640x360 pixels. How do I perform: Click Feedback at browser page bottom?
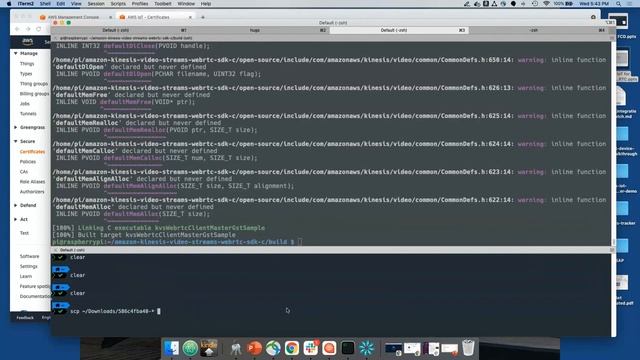point(25,318)
